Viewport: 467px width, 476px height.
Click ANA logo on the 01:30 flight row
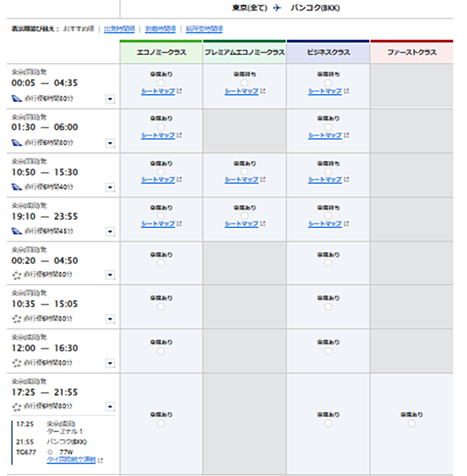pos(17,143)
